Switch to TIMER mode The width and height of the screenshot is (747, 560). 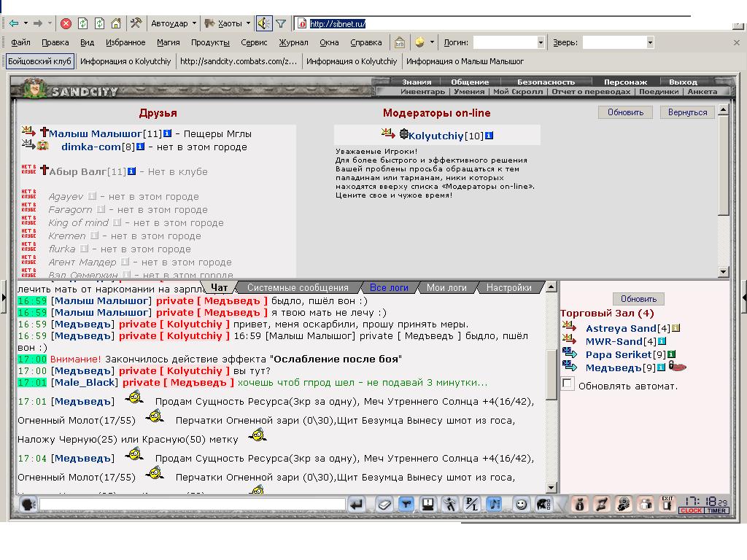pos(716,510)
